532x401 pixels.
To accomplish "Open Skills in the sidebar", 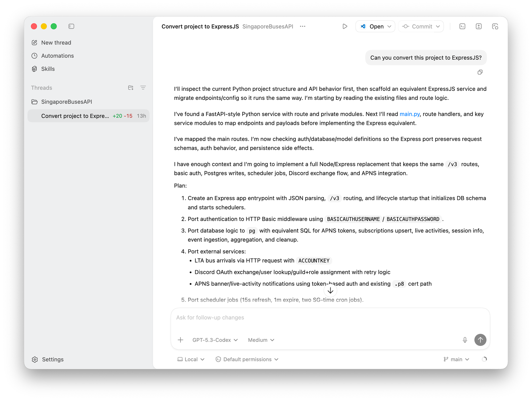I will point(48,69).
